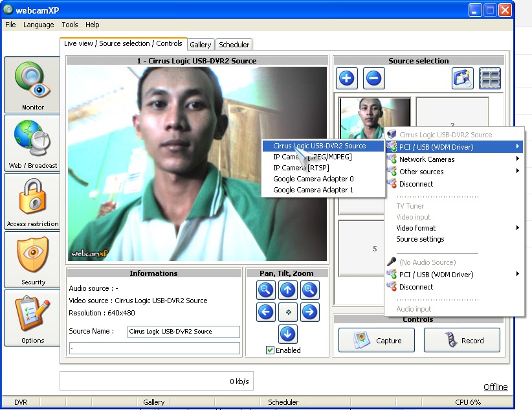
Task: Open the Access restriction section
Action: [x=32, y=201]
